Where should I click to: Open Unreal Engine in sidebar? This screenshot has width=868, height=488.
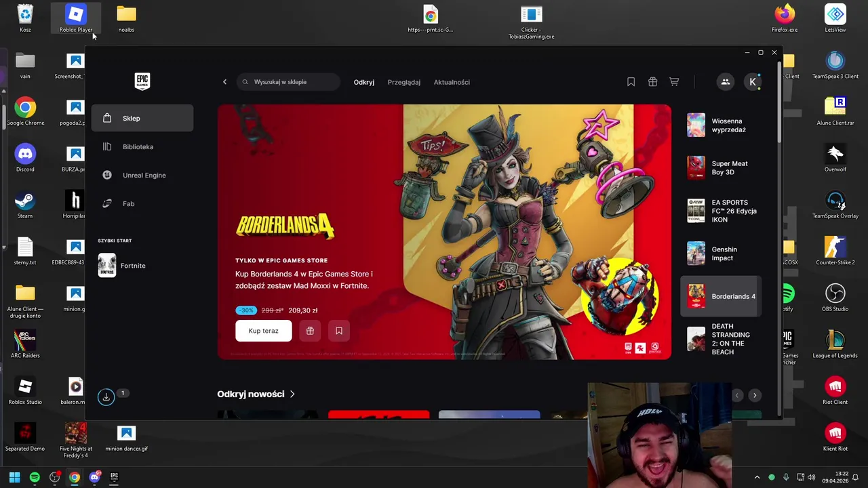point(142,175)
